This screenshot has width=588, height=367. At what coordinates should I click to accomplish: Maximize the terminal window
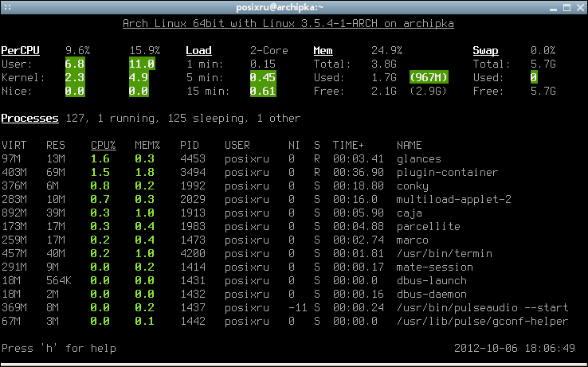[567, 7]
